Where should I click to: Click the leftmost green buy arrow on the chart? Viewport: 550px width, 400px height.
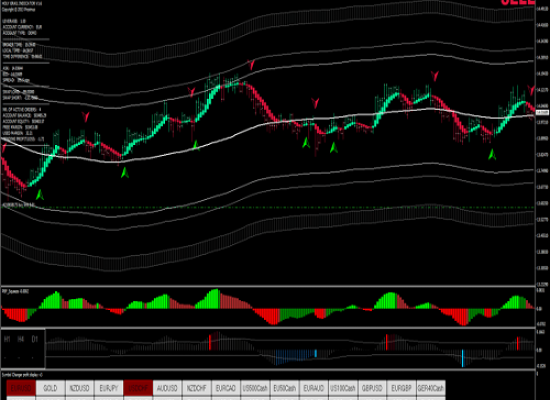coord(40,195)
